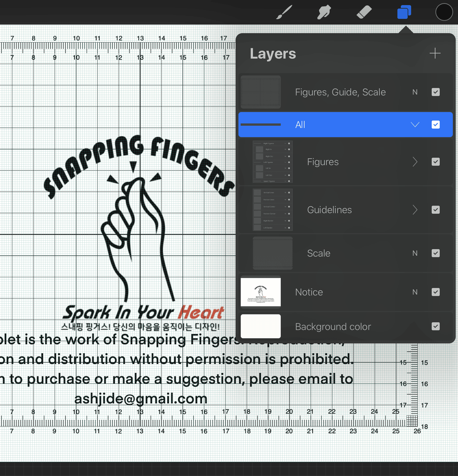
Task: Open blend mode N on Scale layer
Action: coord(415,253)
